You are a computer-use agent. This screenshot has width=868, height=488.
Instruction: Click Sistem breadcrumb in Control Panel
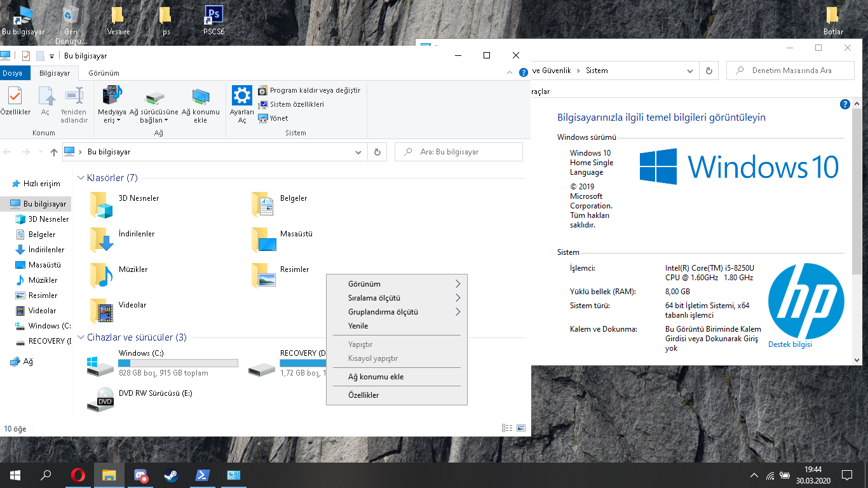coord(597,71)
